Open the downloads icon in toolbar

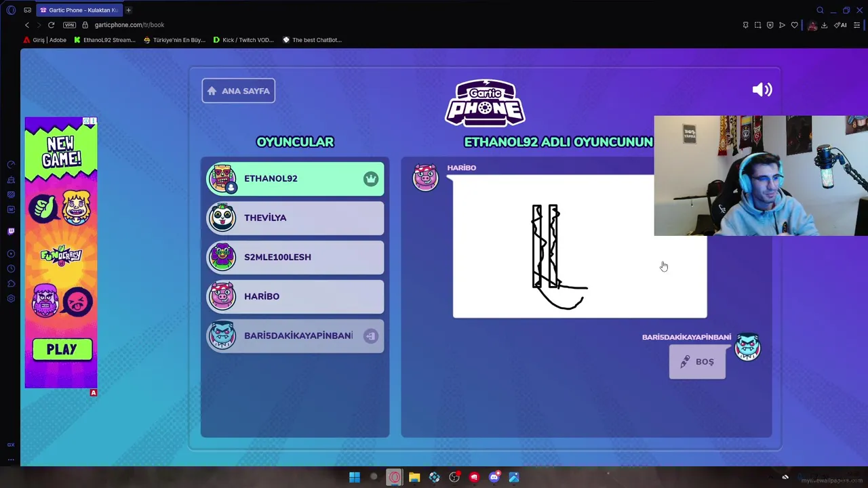coord(824,25)
